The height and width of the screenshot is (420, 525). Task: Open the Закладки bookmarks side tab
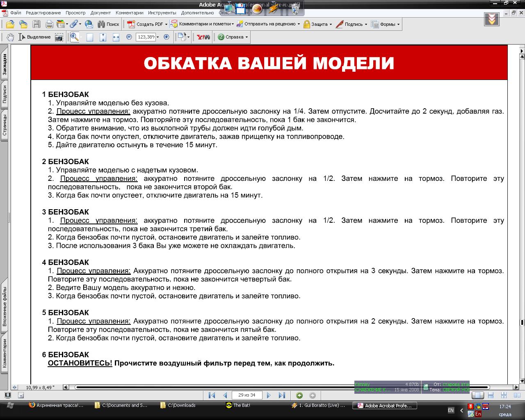coord(4,64)
